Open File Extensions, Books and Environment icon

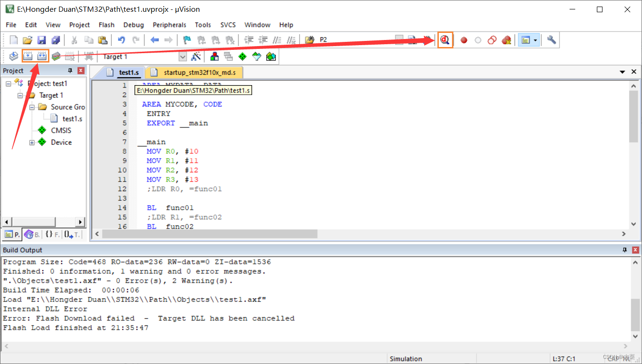(214, 56)
